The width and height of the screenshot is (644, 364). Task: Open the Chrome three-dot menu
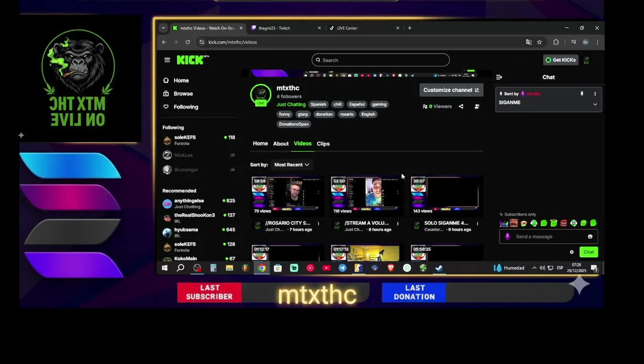[597, 42]
